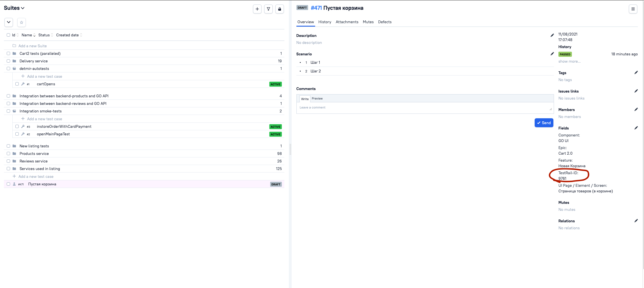Expand the chevron-down button below Suites
Screen dimensions: 644x288
(x=9, y=22)
